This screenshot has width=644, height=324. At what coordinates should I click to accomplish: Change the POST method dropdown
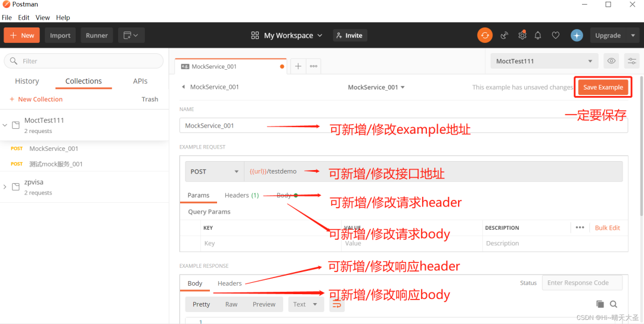click(215, 171)
